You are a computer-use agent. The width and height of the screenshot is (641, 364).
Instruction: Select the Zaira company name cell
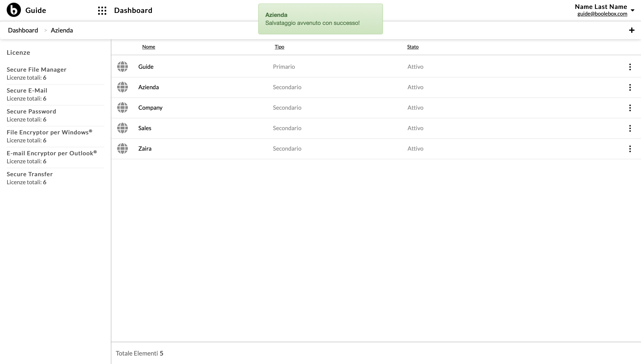(145, 148)
